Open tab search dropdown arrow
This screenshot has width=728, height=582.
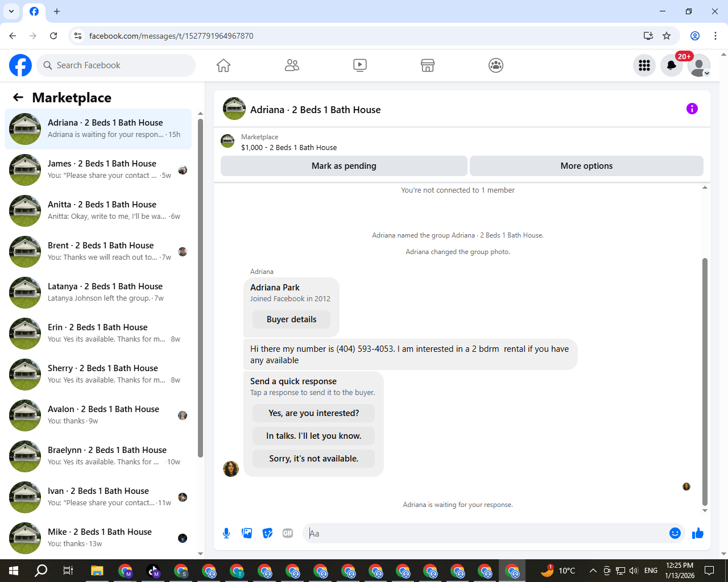click(11, 11)
